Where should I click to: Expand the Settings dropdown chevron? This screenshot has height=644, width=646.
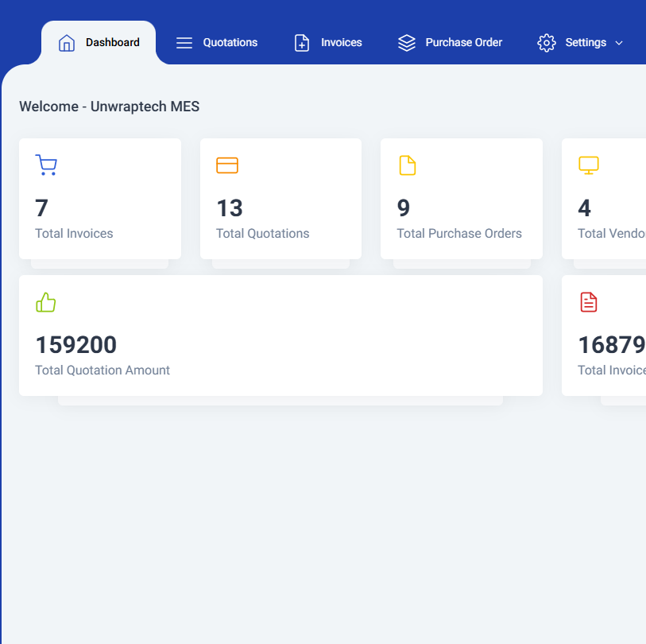[x=620, y=43]
